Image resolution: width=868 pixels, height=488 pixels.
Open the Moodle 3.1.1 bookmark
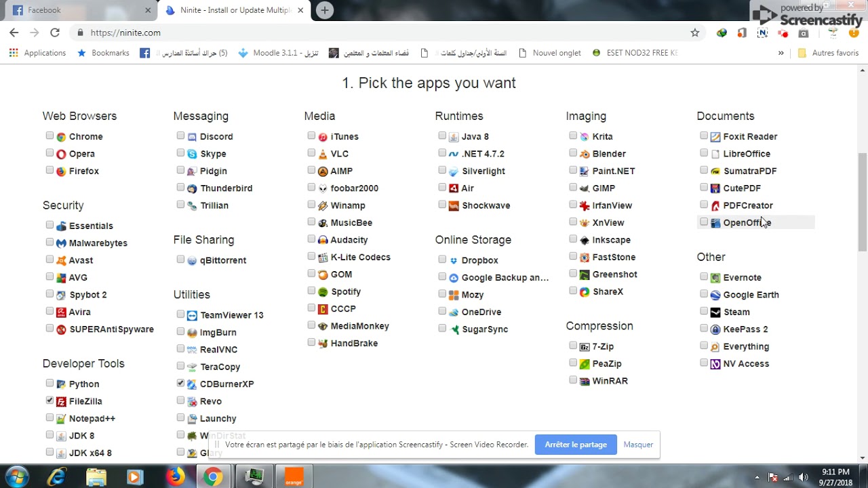279,53
